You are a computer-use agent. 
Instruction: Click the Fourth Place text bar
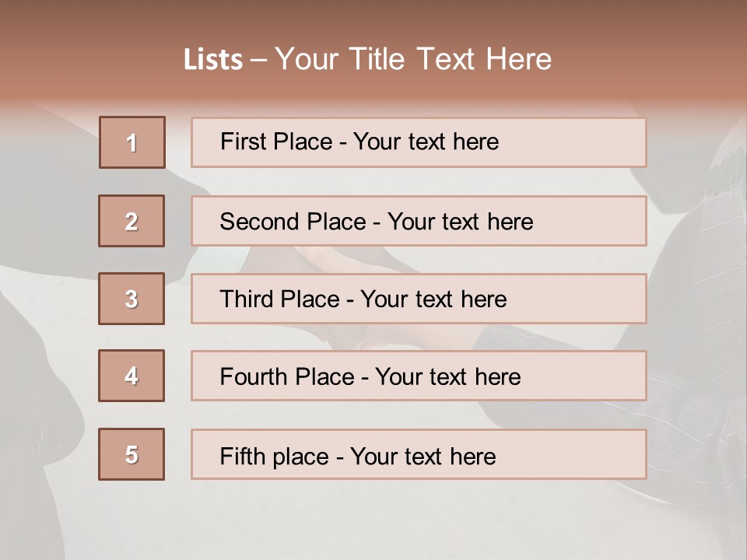[x=419, y=376]
